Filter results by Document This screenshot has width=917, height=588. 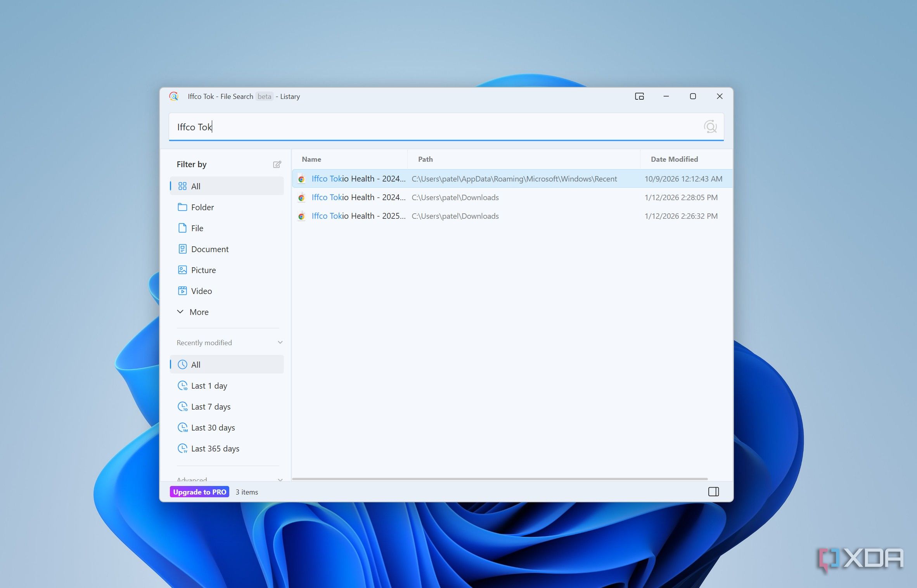[227, 249]
